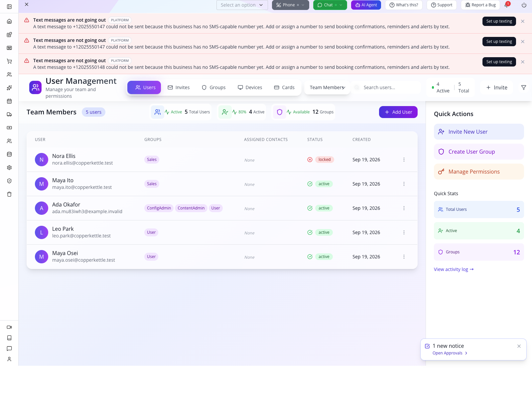Click the power icon in the top bar
This screenshot has height=399, width=532.
pyautogui.click(x=524, y=5)
